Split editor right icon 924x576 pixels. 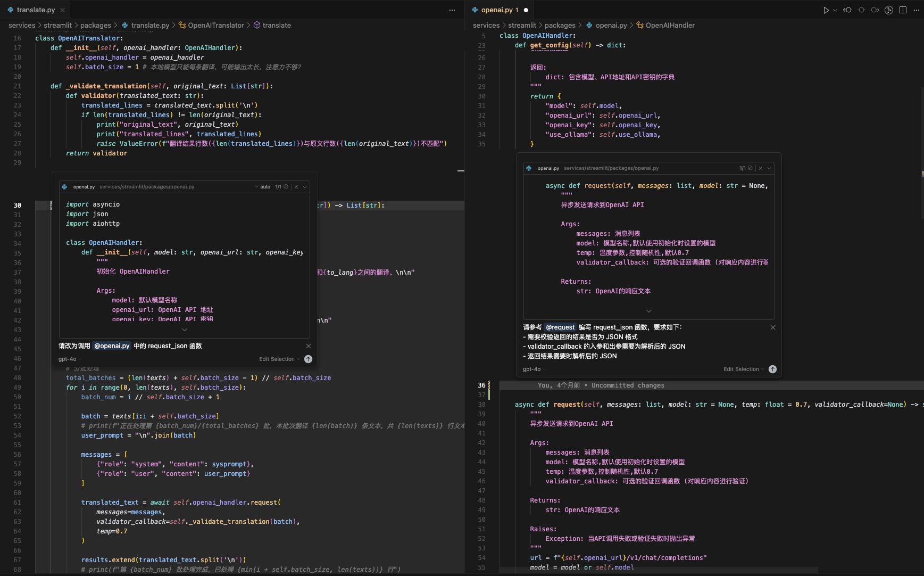(903, 10)
